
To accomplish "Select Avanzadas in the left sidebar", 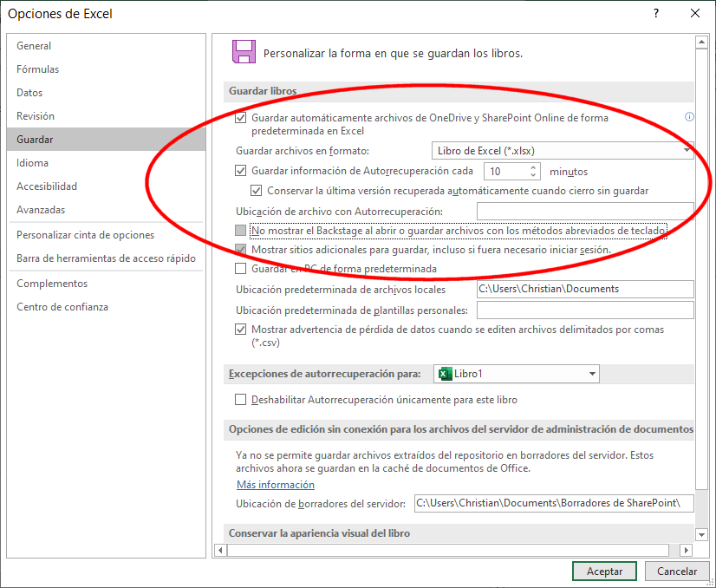I will tap(42, 210).
